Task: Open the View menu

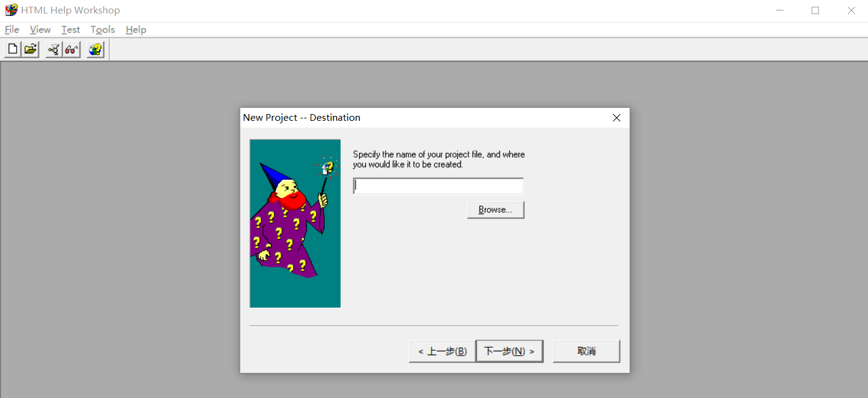Action: point(40,29)
